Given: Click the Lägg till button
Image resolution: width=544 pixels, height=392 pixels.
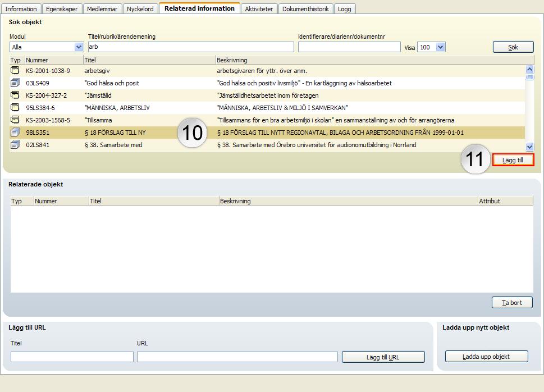Looking at the screenshot, I should coord(513,160).
